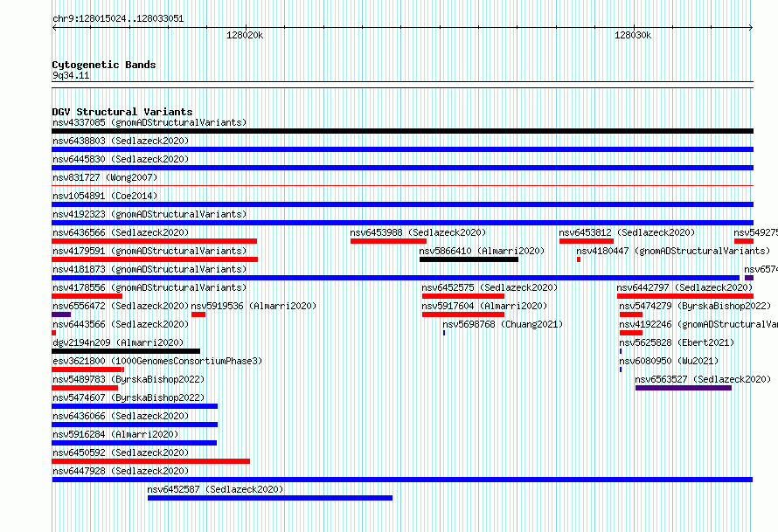
Task: Select nsv1054891 (Coe2014) label
Action: click(x=105, y=196)
